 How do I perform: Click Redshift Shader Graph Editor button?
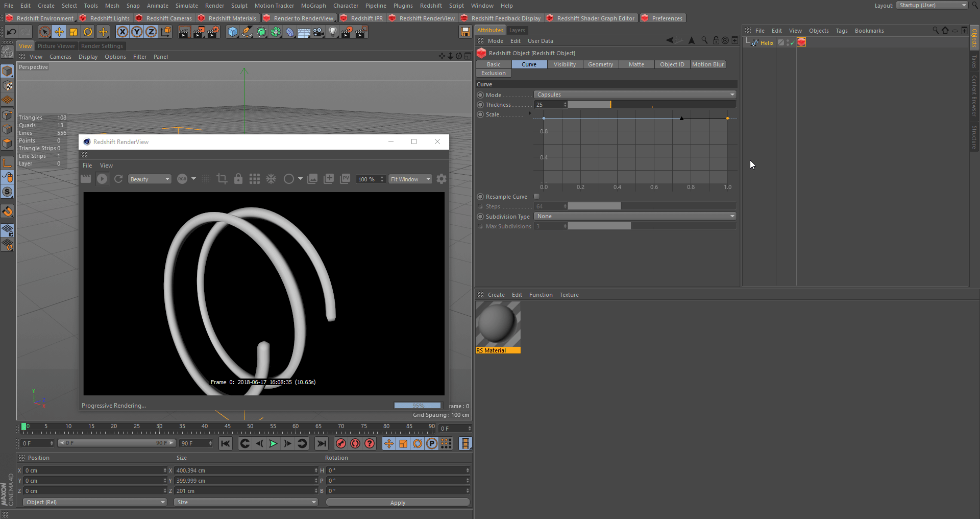(x=591, y=18)
